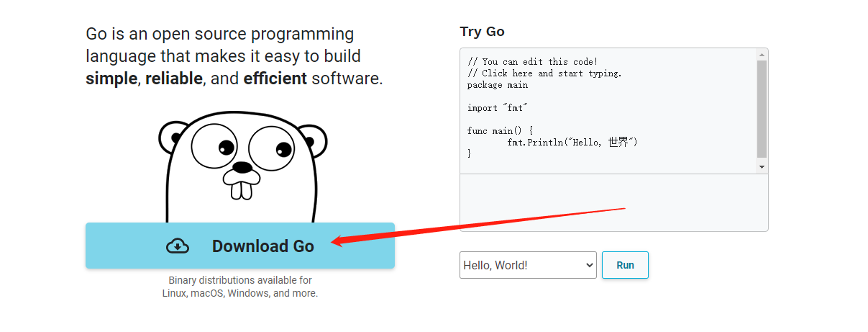The width and height of the screenshot is (868, 332).
Task: Open the Hello, World! example dropdown
Action: [x=528, y=265]
